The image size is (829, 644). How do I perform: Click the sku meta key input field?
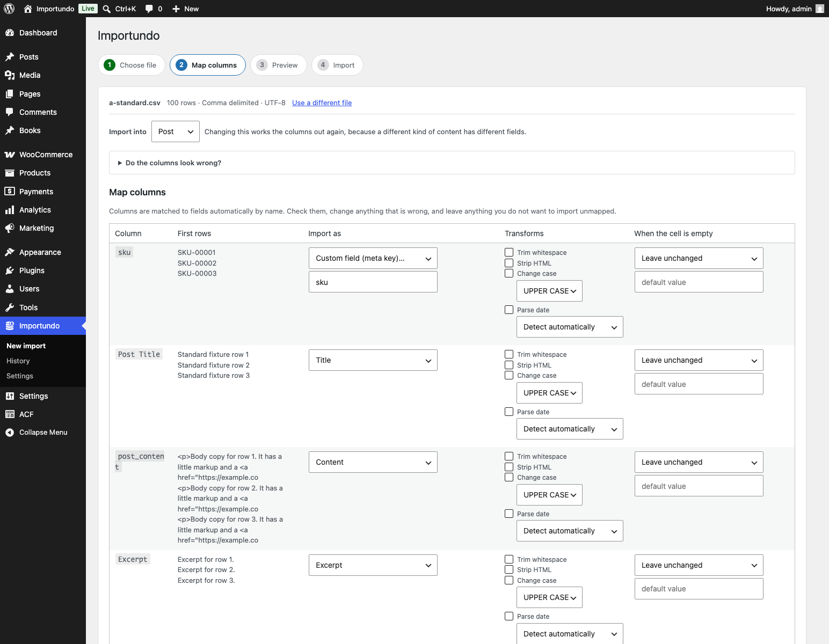(x=373, y=282)
